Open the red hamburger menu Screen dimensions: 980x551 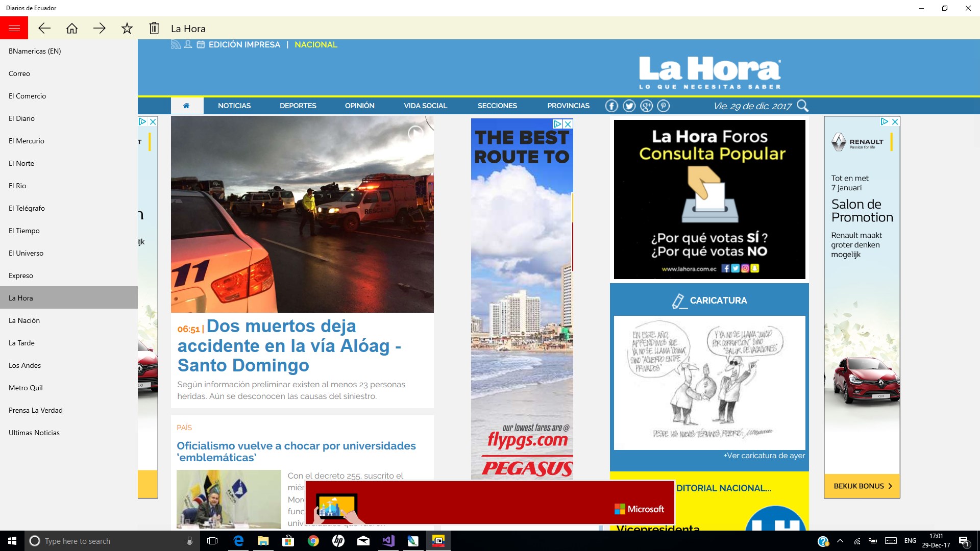click(14, 28)
